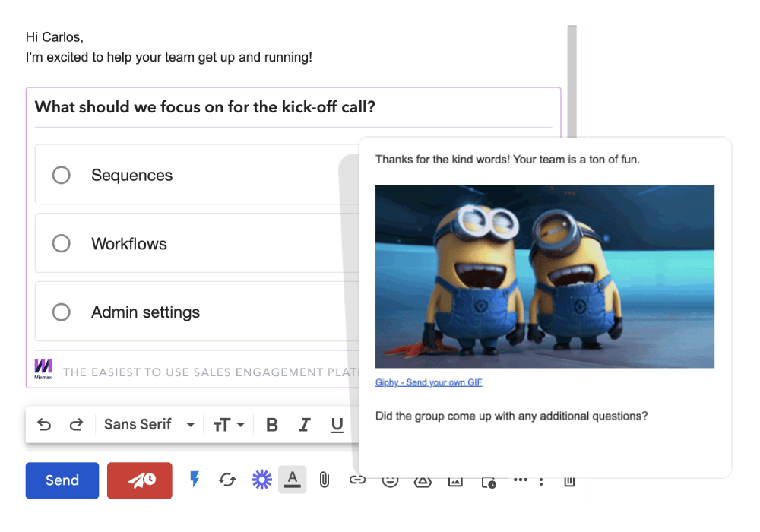The width and height of the screenshot is (760, 532).
Task: Open the text size dropdown
Action: point(229,425)
